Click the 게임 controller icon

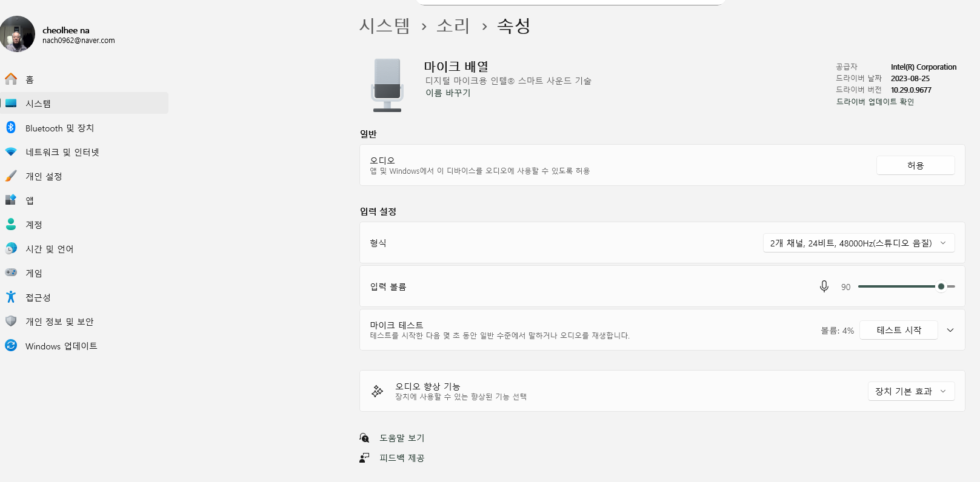coord(11,273)
